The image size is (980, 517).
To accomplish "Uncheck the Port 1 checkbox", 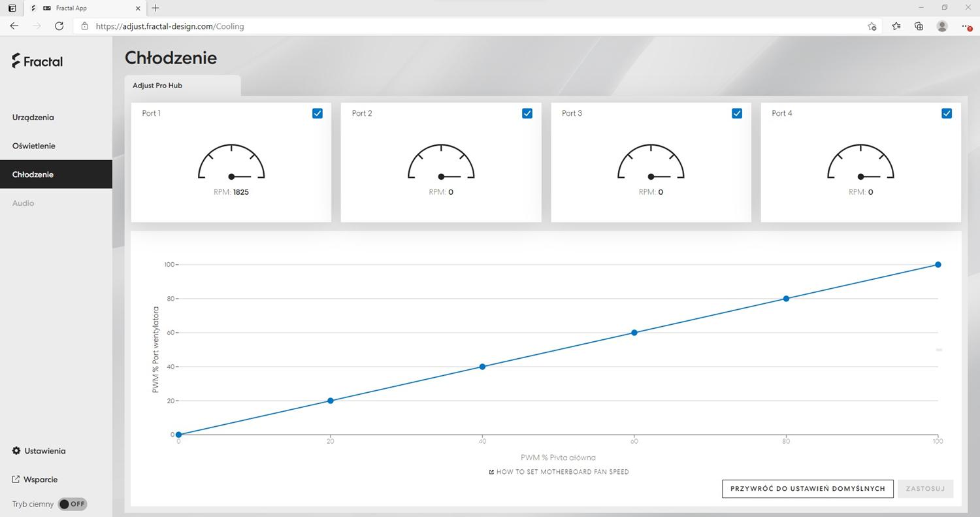I will point(318,113).
